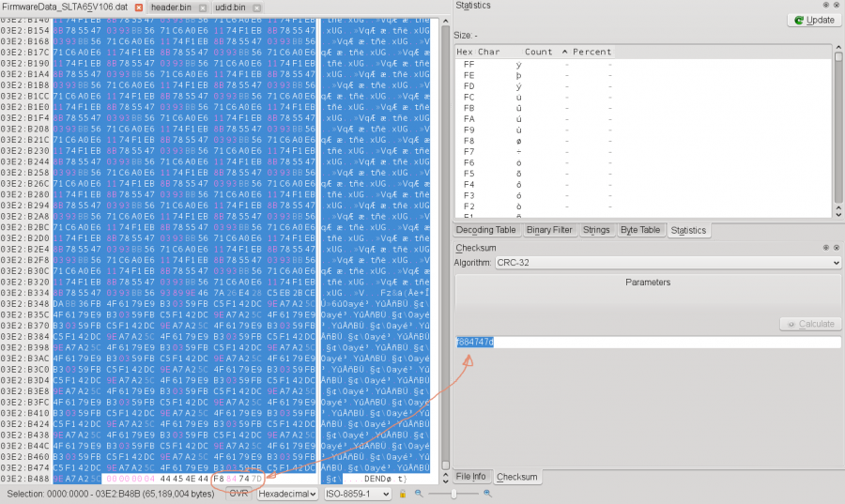Click the Percent column header

(591, 52)
